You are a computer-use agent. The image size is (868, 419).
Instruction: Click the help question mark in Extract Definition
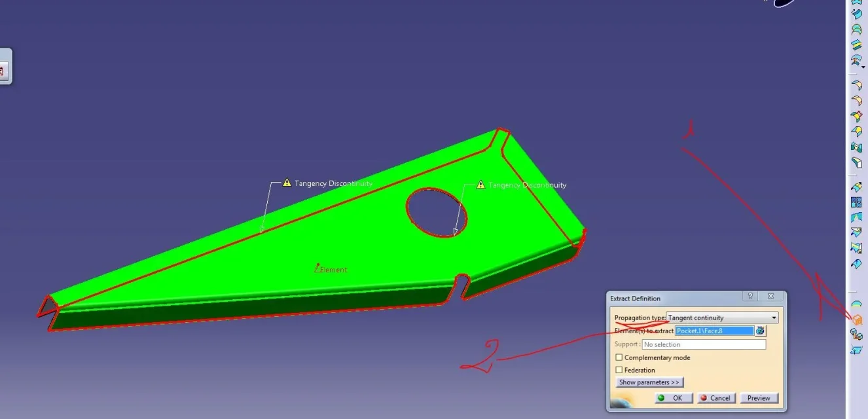pos(750,297)
